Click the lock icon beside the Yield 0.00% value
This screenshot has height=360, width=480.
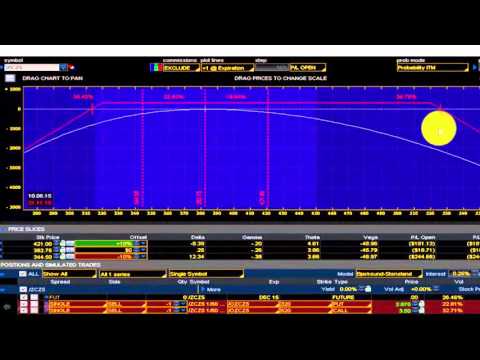368,289
